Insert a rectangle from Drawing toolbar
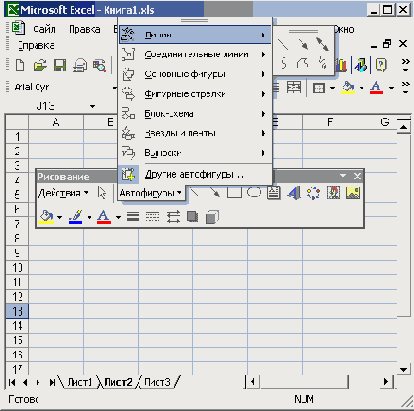This screenshot has width=414, height=411. (234, 193)
